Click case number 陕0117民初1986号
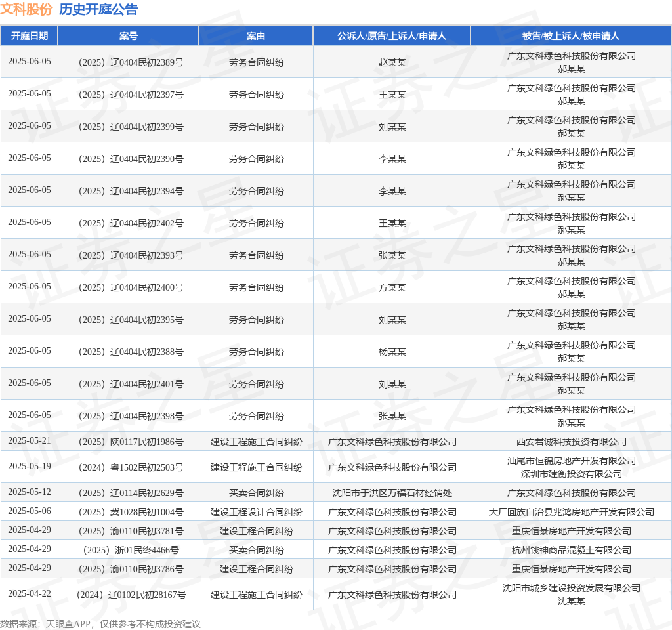This screenshot has width=672, height=630. coord(131,442)
